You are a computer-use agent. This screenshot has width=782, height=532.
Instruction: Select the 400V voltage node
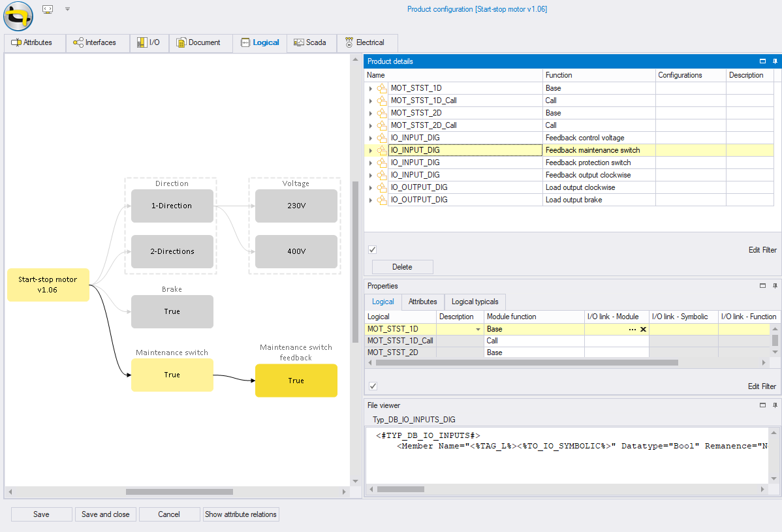click(296, 252)
